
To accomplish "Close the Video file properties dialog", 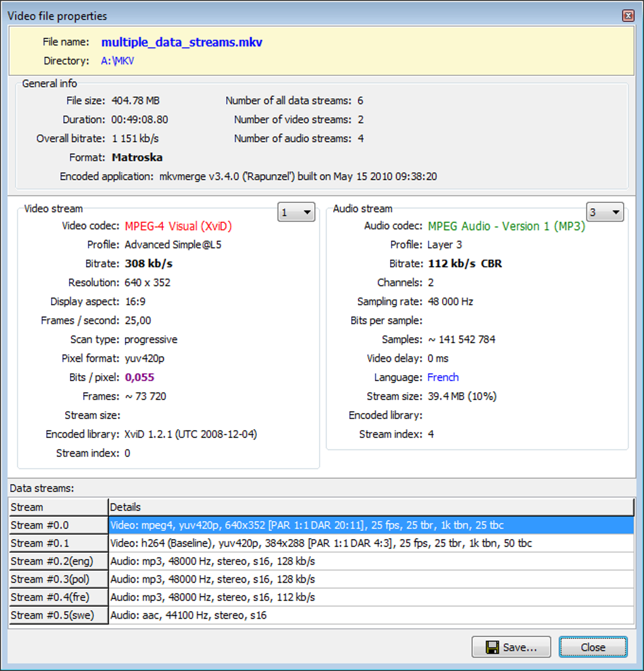I will pos(628,16).
